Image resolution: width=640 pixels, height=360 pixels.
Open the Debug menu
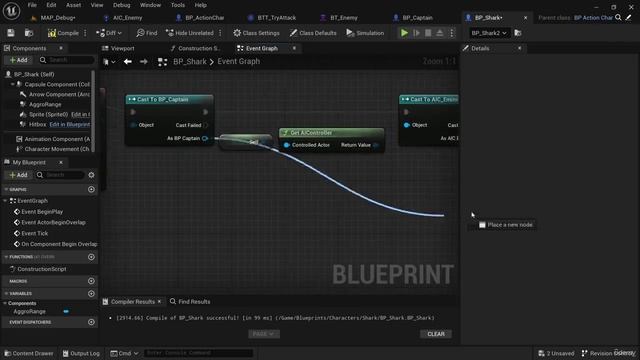pos(121,5)
